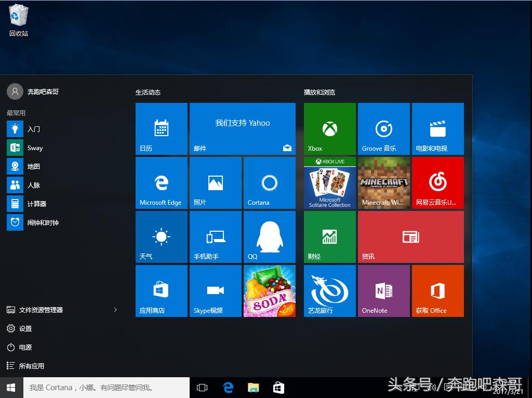Viewport: 532px width, 398px height.
Task: Check the weather with the 天气 tile
Action: coord(161,236)
